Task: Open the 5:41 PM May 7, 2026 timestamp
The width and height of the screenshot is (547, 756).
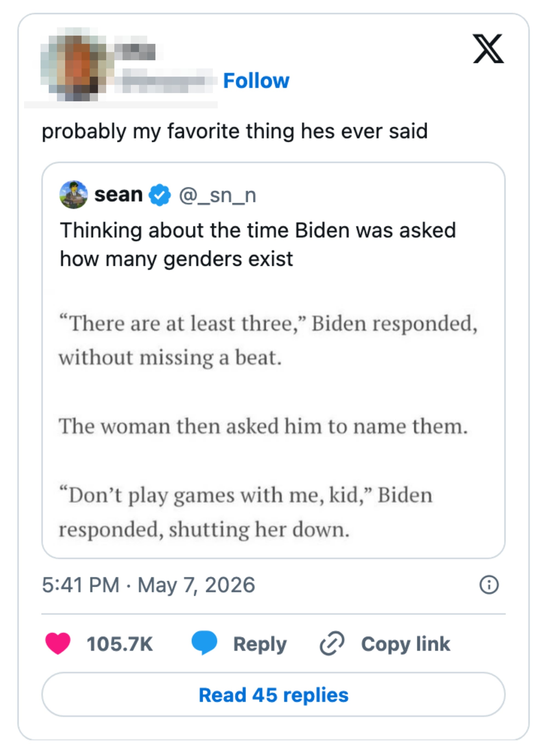Action: click(148, 585)
